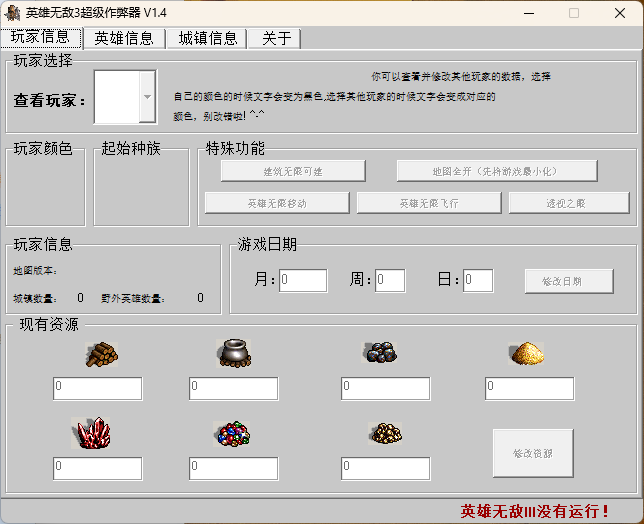Click the 英雄无敌III没有运行 status text
Viewport: 644px width, 524px height.
[x=534, y=511]
